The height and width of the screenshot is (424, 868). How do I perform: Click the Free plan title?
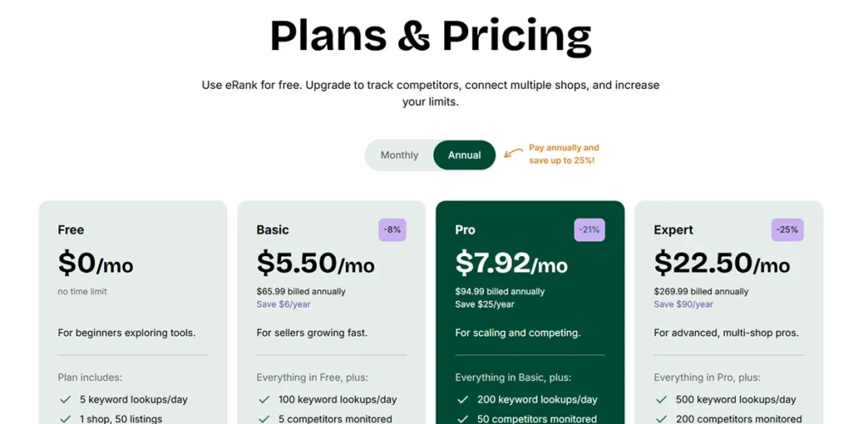(x=71, y=230)
